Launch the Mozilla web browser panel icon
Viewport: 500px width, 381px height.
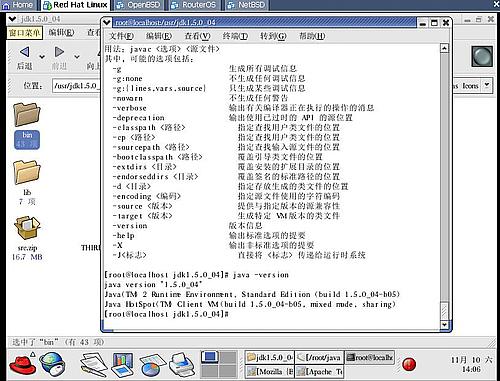pyautogui.click(x=52, y=365)
